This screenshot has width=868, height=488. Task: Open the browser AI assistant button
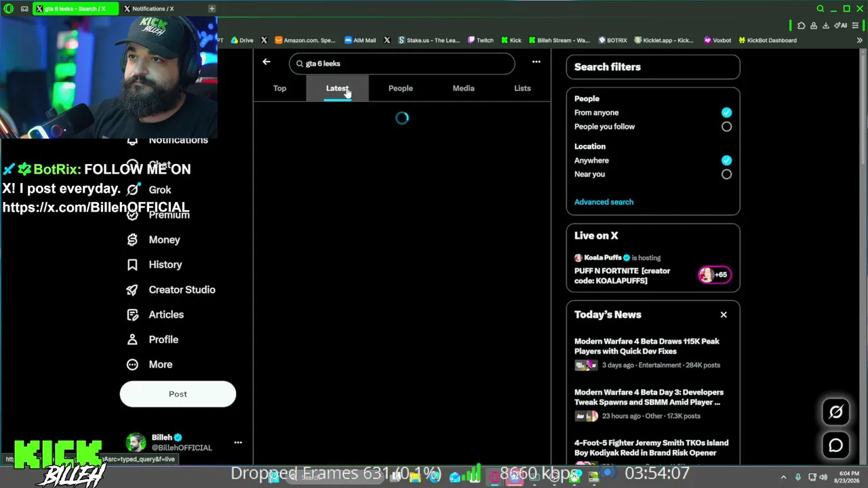[x=842, y=26]
